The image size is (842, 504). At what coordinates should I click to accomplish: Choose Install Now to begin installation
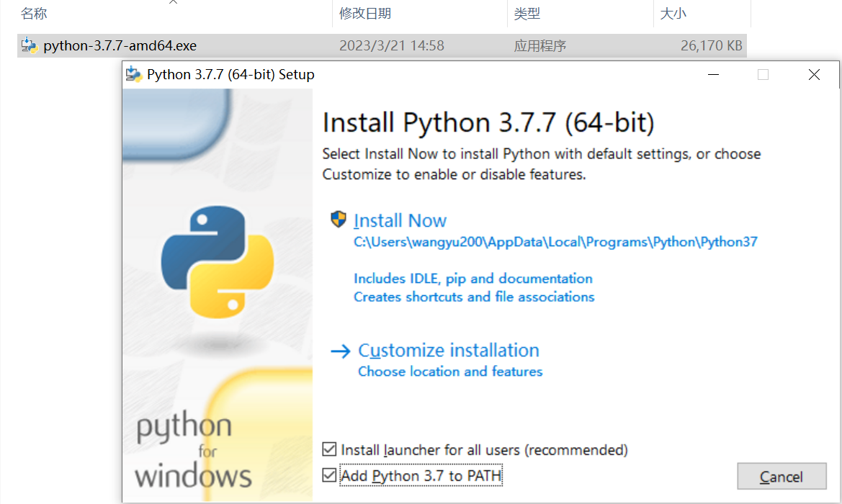click(400, 220)
